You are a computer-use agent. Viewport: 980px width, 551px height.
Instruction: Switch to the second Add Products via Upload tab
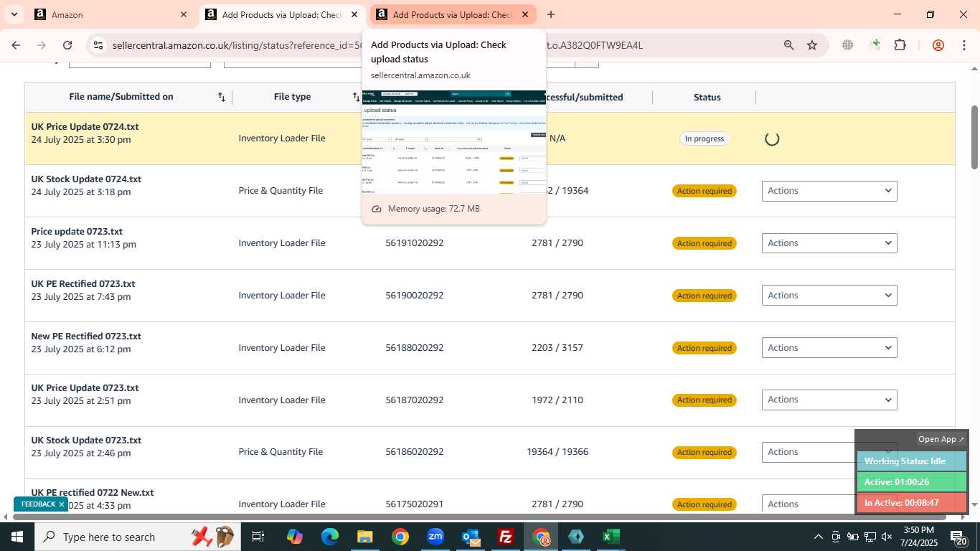pos(283,14)
